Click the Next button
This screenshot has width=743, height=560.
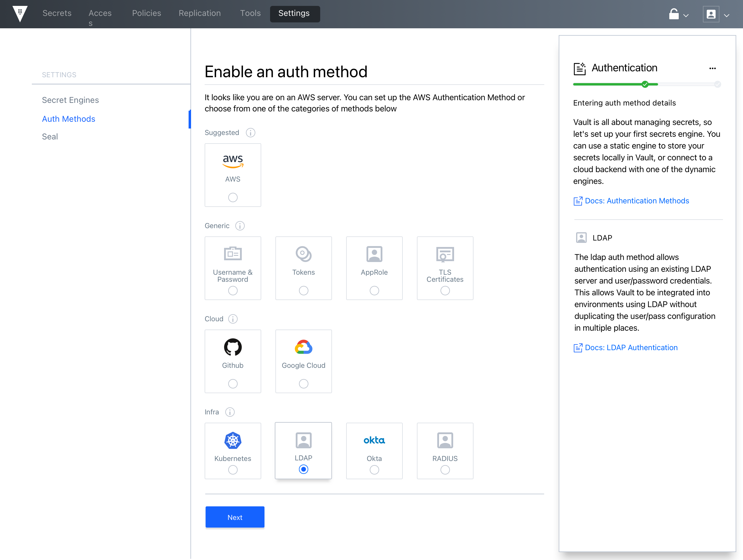235,517
